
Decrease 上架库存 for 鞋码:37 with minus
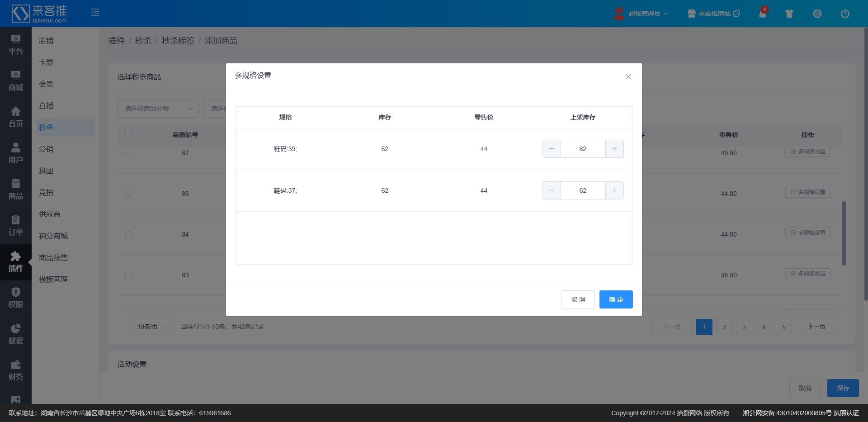(x=552, y=190)
